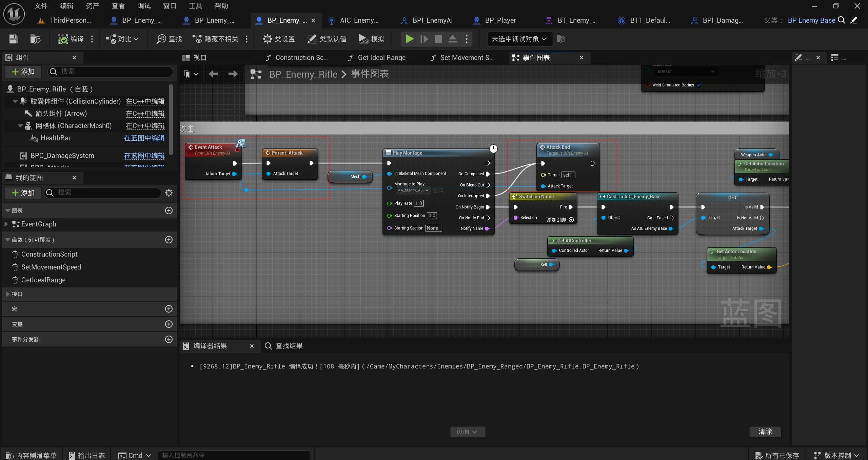
Task: Open the debug object selection dropdown
Action: 519,39
